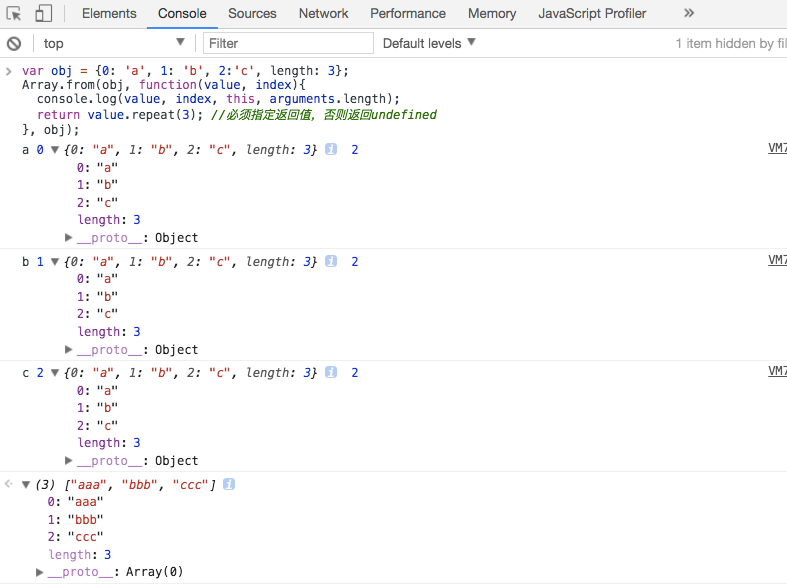787x585 pixels.
Task: Open VM source link of 'b 1' log
Action: point(777,260)
